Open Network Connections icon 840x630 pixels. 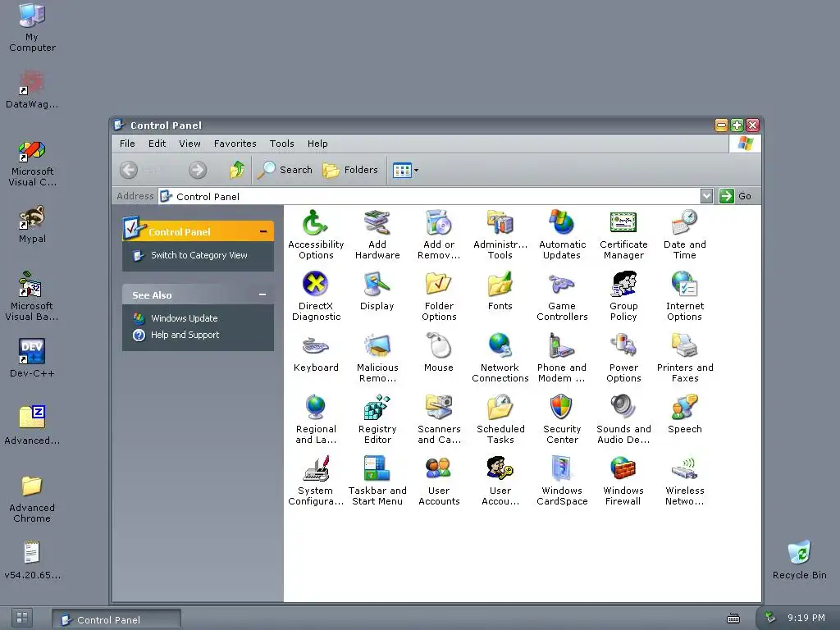tap(500, 358)
